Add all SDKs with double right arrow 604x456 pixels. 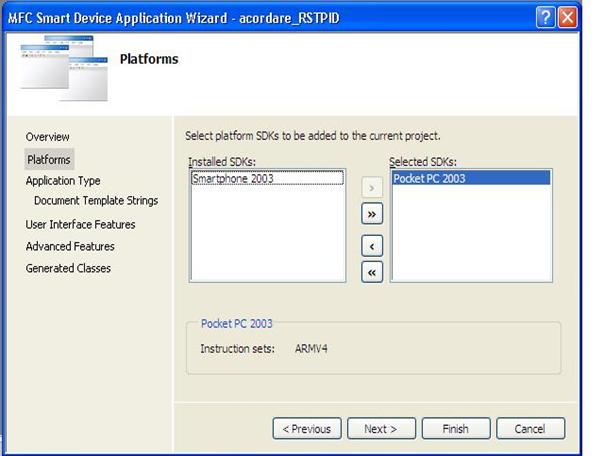(x=372, y=214)
